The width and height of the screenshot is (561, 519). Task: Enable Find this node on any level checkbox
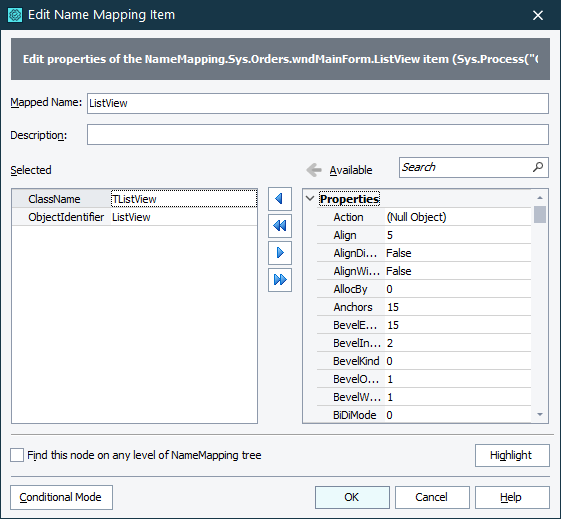pyautogui.click(x=17, y=455)
